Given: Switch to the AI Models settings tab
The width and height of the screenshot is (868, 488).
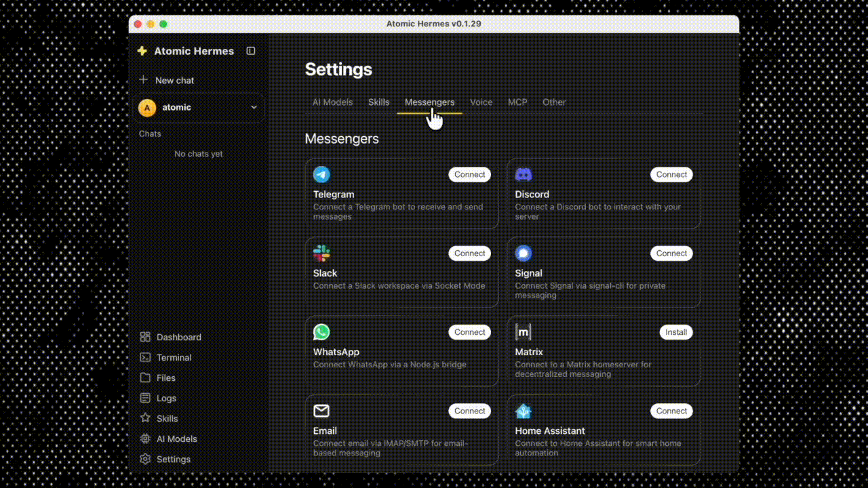Looking at the screenshot, I should [332, 102].
